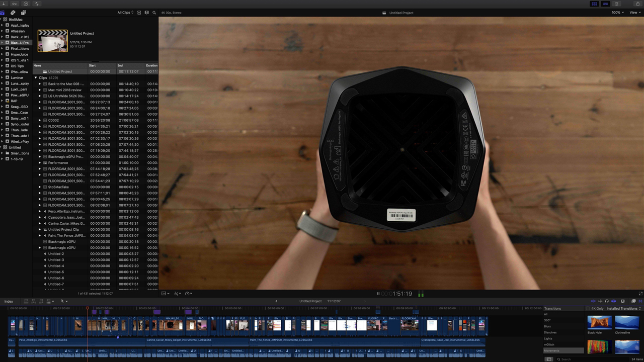Show the Background Tasks checkmark icon
The image size is (644, 362).
point(26,4)
